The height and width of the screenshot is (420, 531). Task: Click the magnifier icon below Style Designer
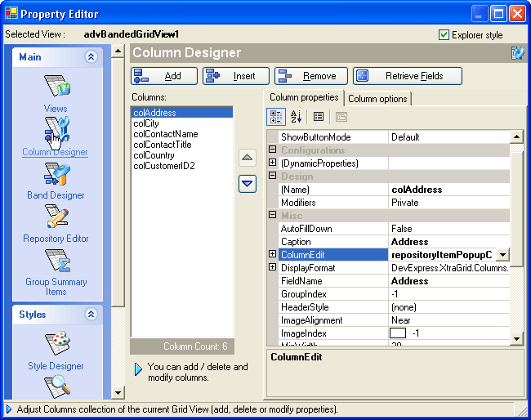coord(57,386)
